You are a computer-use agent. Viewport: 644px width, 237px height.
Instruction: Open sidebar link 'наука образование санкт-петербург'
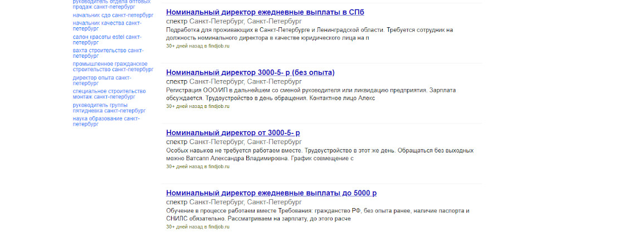106,121
